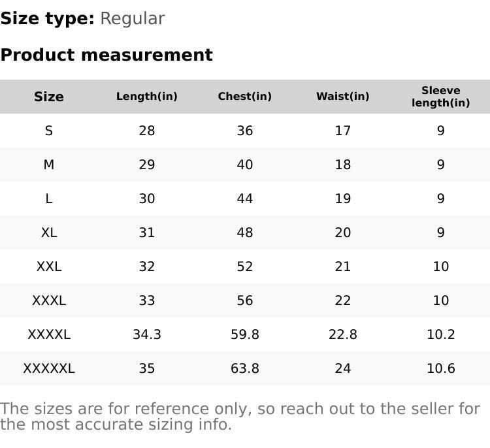Click the Size type Regular label
This screenshot has width=490, height=448.
click(82, 18)
